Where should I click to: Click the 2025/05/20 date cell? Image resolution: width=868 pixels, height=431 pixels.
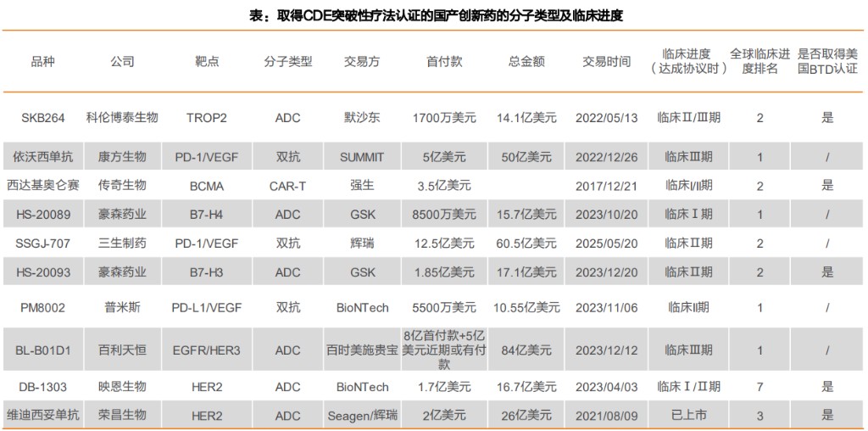pyautogui.click(x=607, y=243)
